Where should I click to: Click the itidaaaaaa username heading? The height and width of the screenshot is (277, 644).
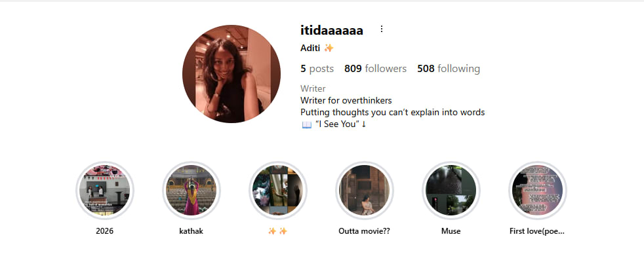pyautogui.click(x=332, y=30)
